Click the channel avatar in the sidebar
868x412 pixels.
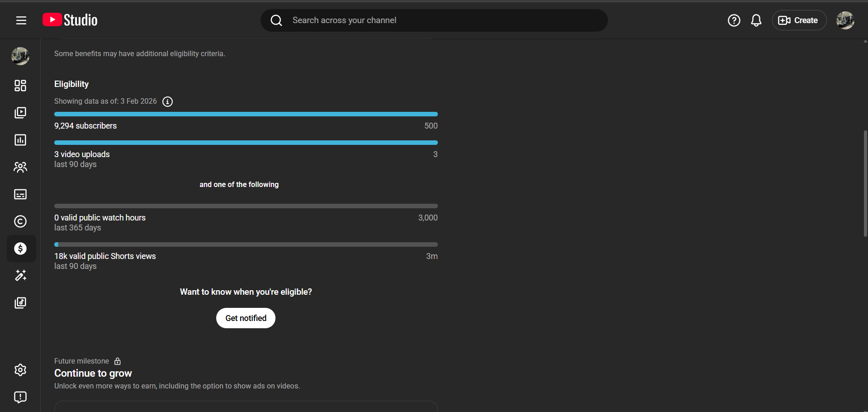coord(20,56)
